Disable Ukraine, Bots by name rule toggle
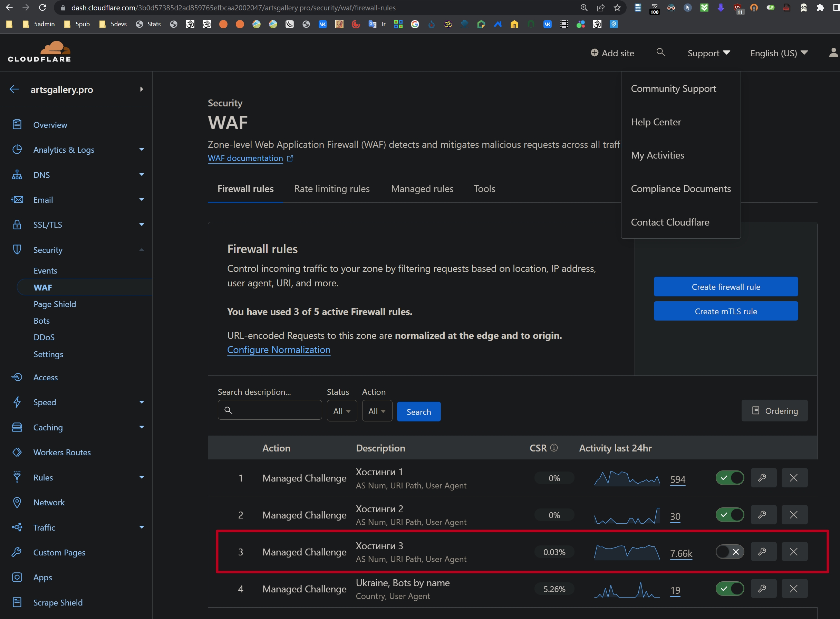Screen dimensions: 840x619 [x=730, y=589]
